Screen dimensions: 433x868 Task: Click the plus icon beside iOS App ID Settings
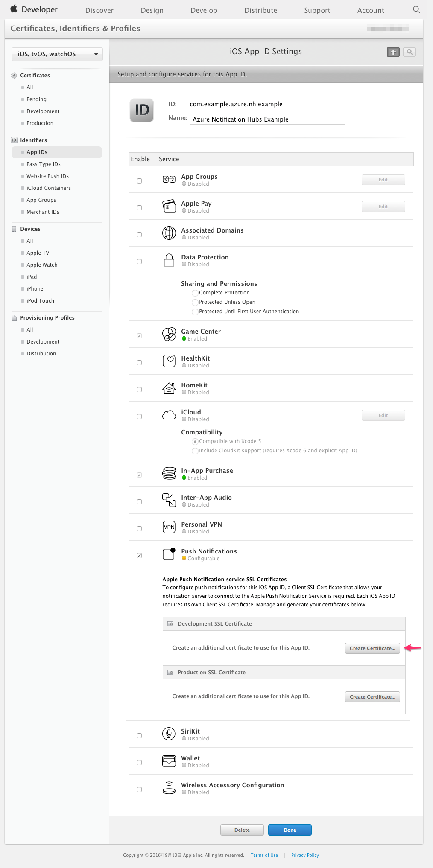393,52
